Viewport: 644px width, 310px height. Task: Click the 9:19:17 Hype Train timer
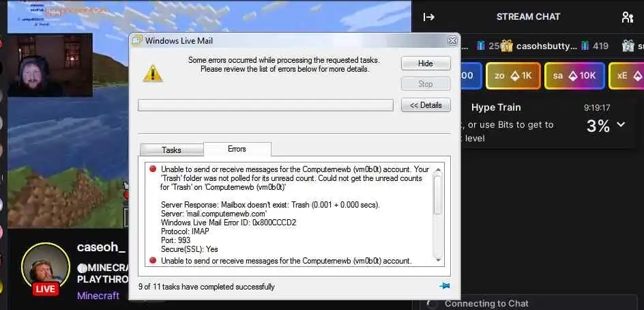pyautogui.click(x=597, y=108)
